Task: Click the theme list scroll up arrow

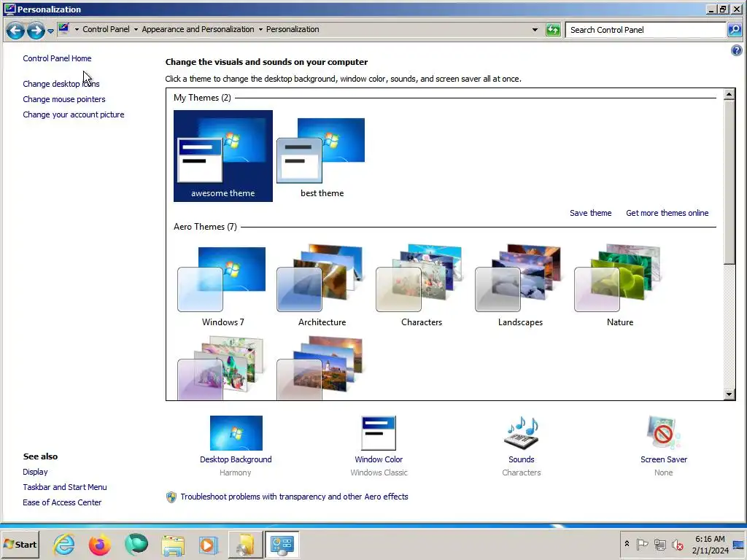Action: 729,94
